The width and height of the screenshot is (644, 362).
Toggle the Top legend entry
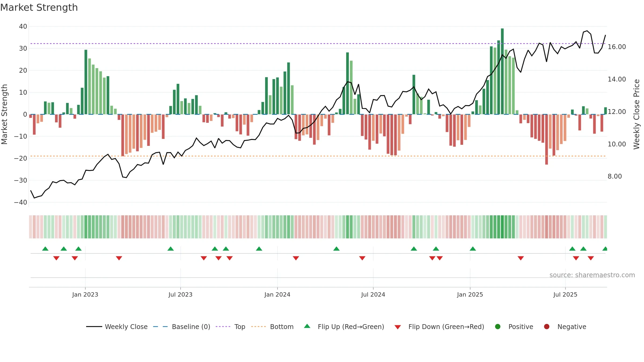[230, 327]
